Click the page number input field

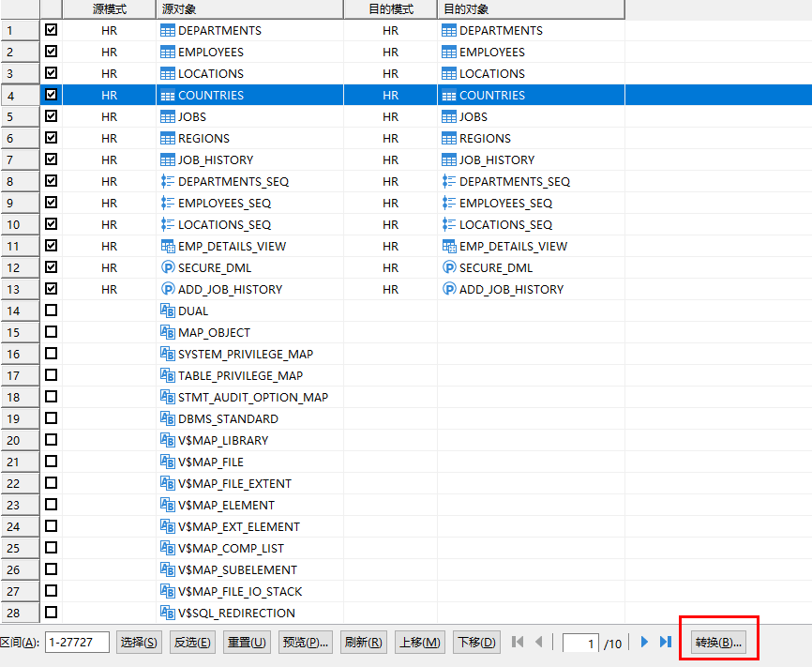(580, 644)
